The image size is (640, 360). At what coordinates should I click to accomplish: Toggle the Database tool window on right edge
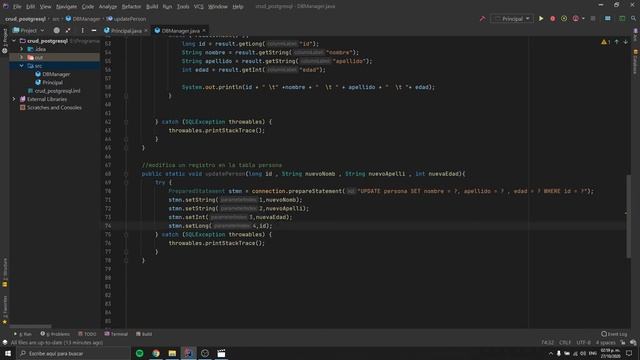tap(636, 62)
